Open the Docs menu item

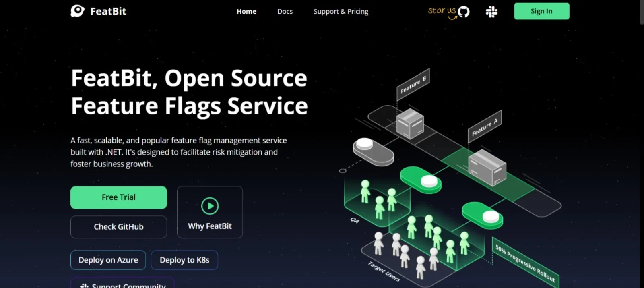pyautogui.click(x=285, y=12)
